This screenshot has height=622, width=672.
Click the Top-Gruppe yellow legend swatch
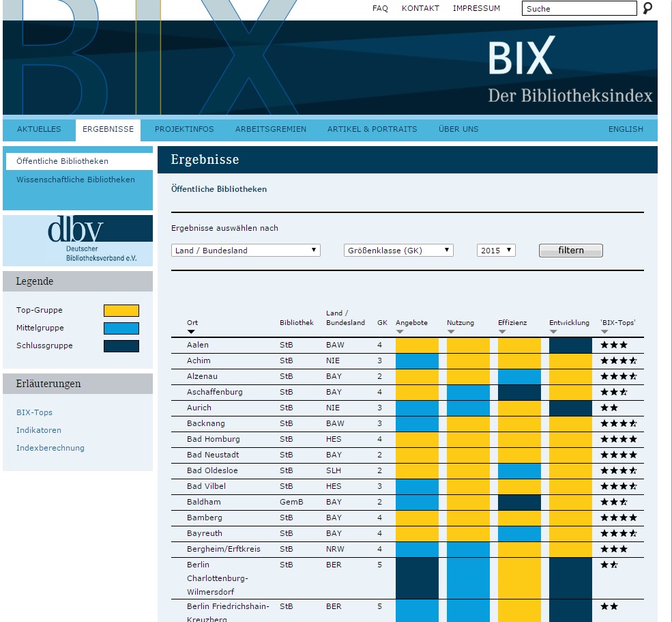121,311
